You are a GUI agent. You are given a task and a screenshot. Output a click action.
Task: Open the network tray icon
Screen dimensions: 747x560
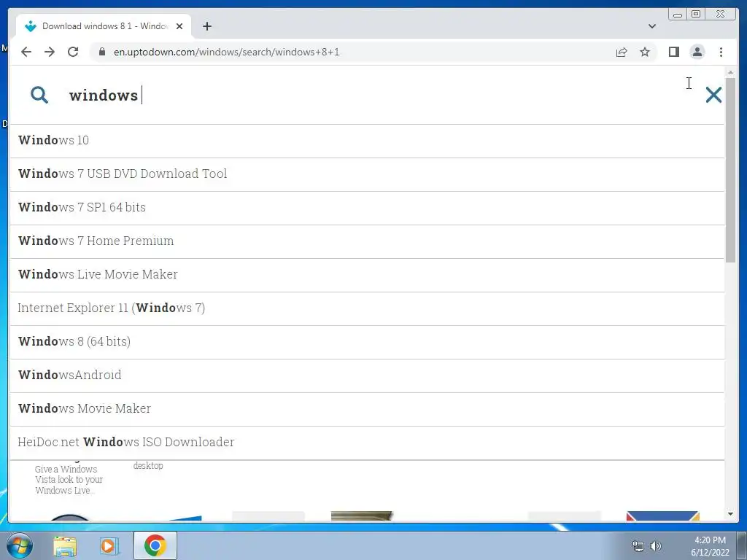tap(638, 546)
